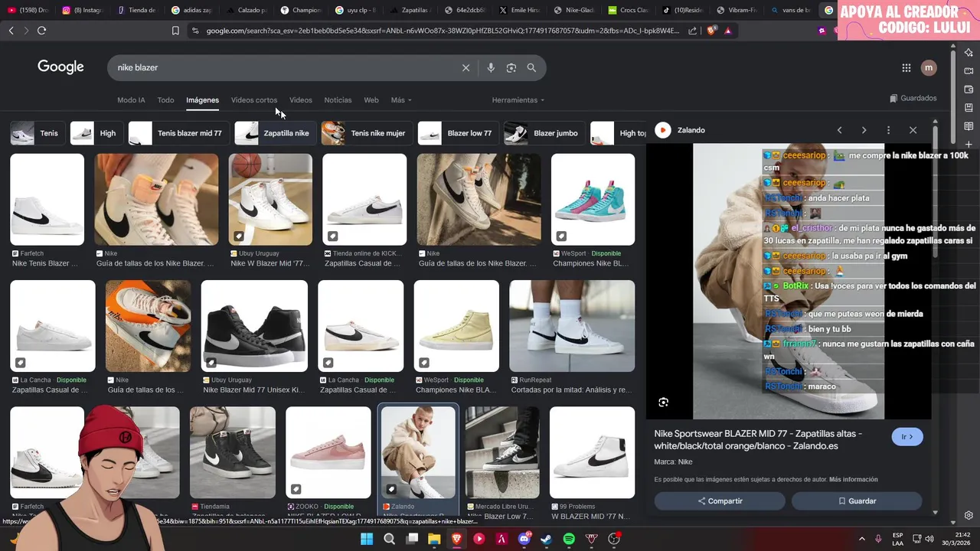Open WeSport teal and pink Blazer thumbnail
The image size is (980, 551).
coord(593,199)
